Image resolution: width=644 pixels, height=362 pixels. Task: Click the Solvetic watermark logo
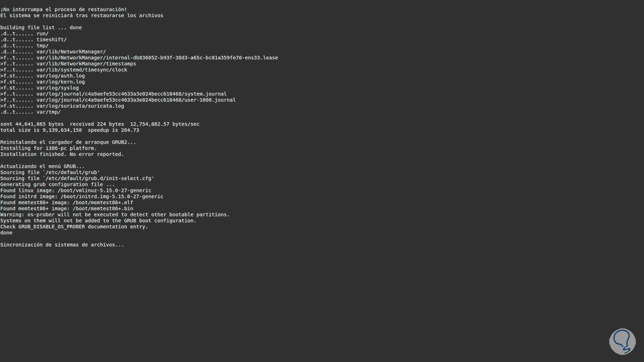click(622, 340)
